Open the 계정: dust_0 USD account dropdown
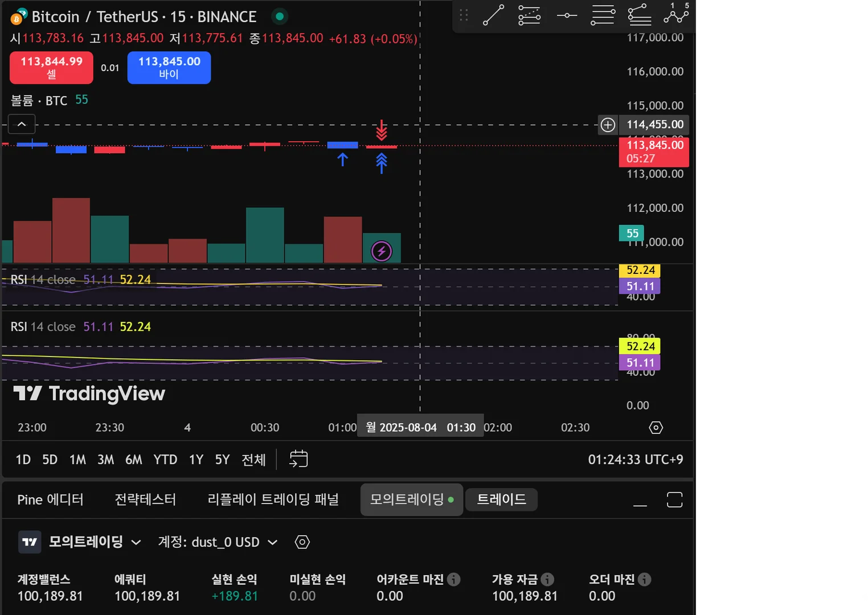868x615 pixels. (x=218, y=542)
